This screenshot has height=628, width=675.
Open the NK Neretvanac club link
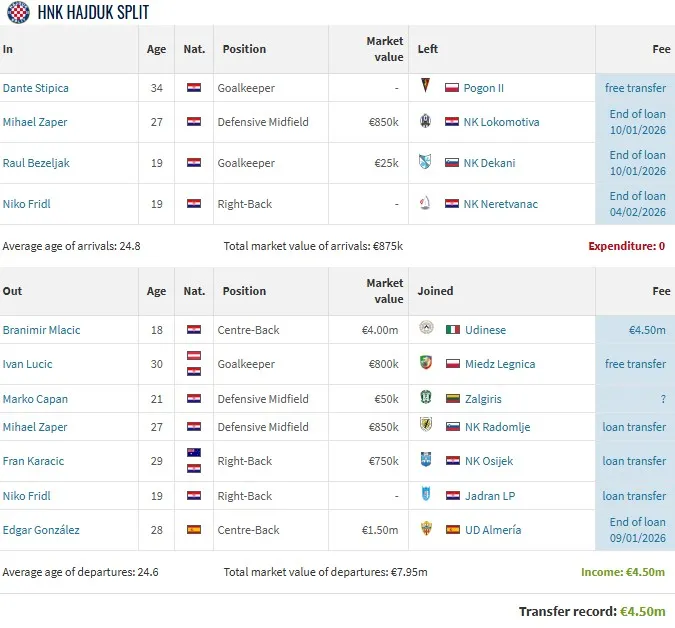coord(501,204)
